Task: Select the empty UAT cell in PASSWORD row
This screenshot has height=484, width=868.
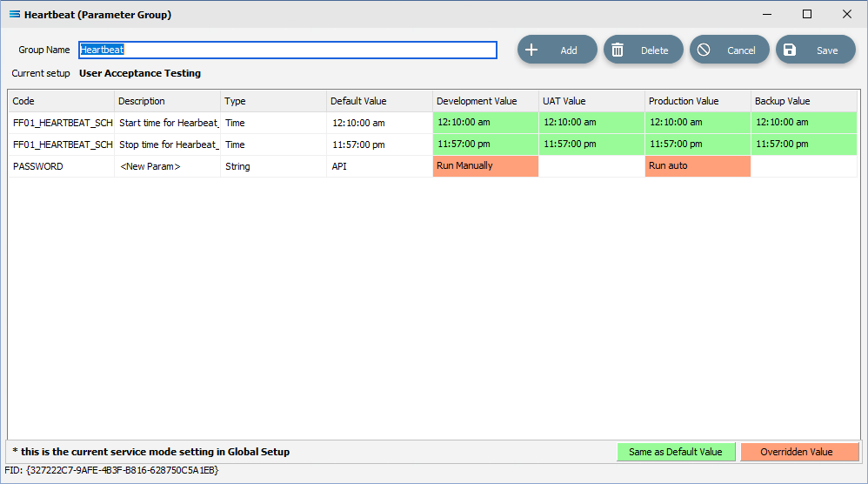Action: pyautogui.click(x=591, y=166)
